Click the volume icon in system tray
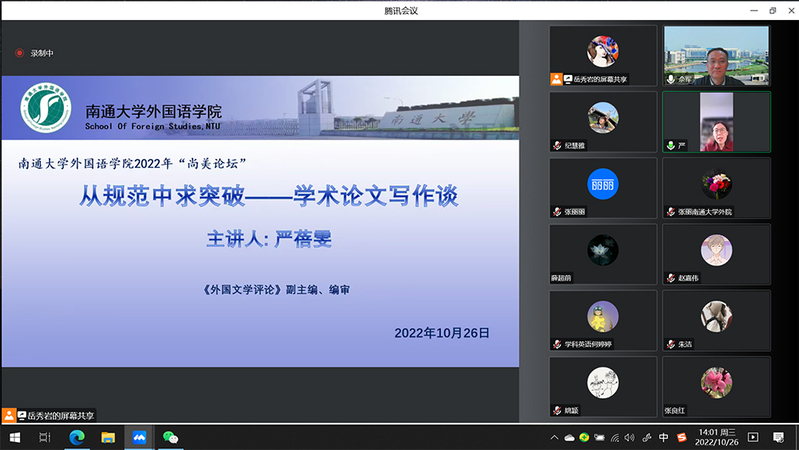Image resolution: width=799 pixels, height=450 pixels. [x=631, y=437]
